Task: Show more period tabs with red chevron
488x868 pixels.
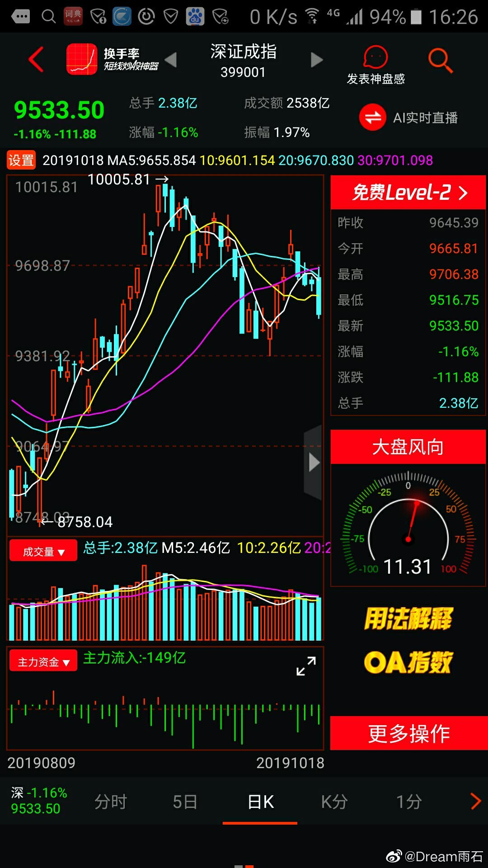Action: (x=475, y=801)
